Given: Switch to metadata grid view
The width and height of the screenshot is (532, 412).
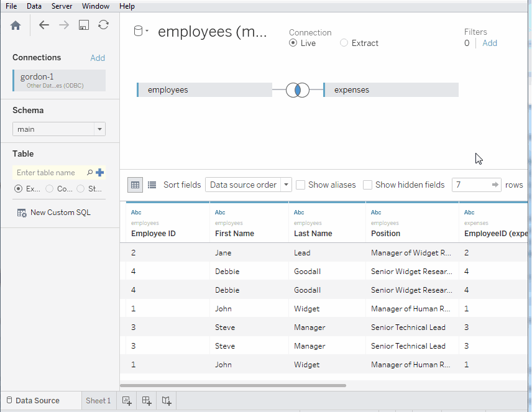Looking at the screenshot, I should 135,185.
